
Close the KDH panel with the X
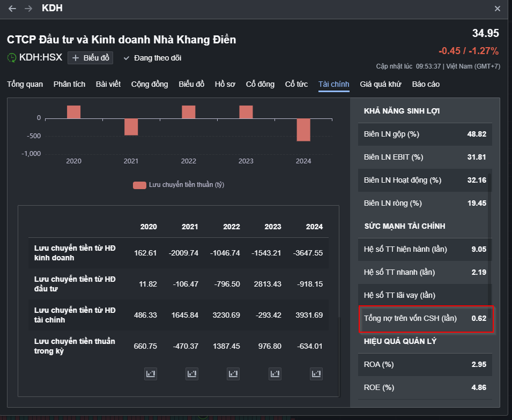[498, 9]
